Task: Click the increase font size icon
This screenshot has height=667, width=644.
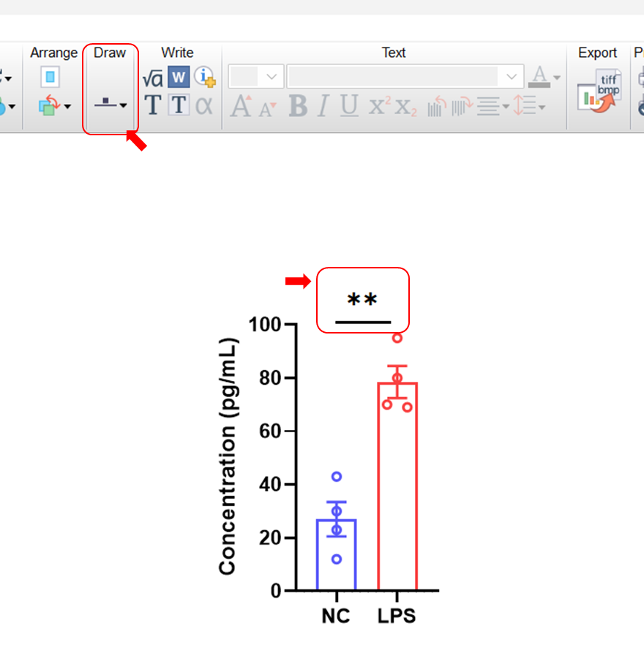Action: tap(241, 105)
